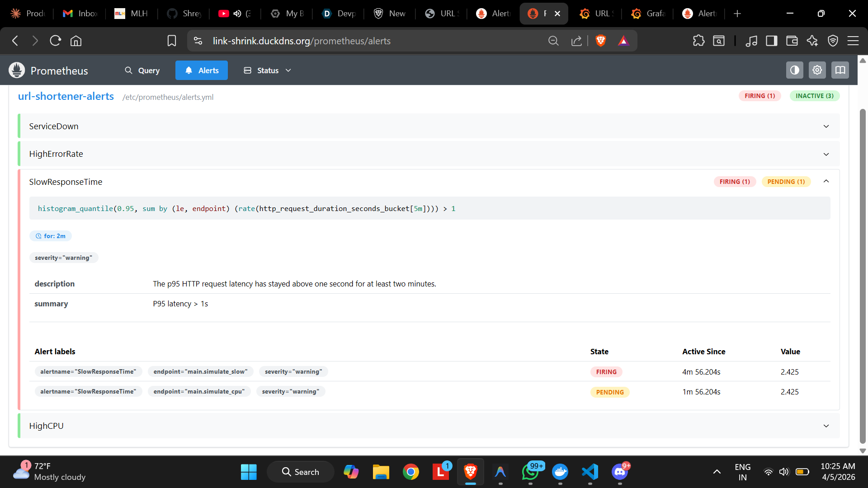Click the url-shortener-alerts group link
Viewport: 868px width, 488px height.
66,96
